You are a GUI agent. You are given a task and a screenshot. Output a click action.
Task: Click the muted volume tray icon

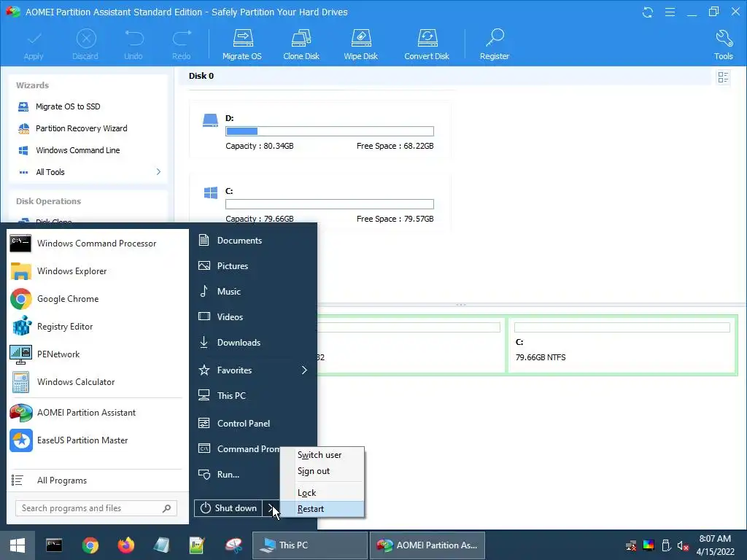click(684, 545)
